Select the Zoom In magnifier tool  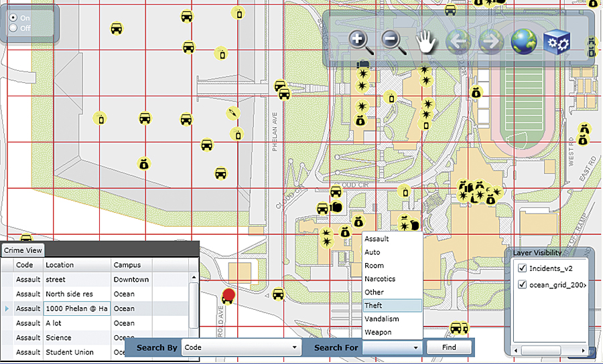(360, 42)
